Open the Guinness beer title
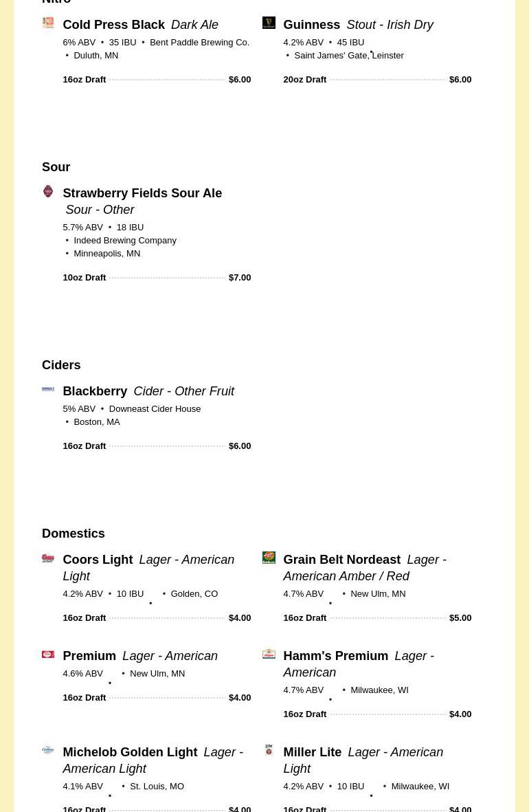 coord(311,25)
